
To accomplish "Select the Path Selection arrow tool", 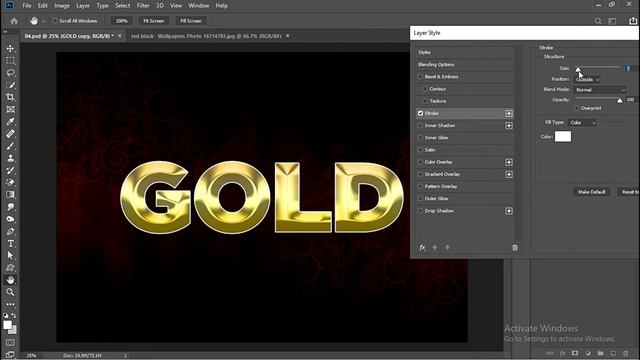I will click(x=11, y=256).
